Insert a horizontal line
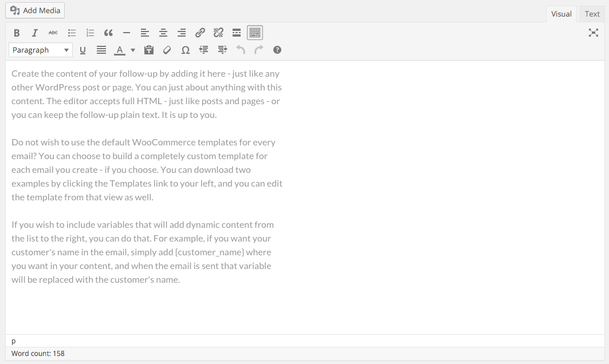The image size is (609, 364). coord(127,33)
